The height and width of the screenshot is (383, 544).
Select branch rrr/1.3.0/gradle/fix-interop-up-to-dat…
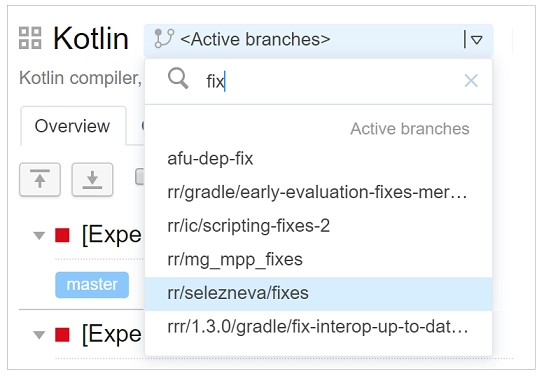[x=318, y=327]
